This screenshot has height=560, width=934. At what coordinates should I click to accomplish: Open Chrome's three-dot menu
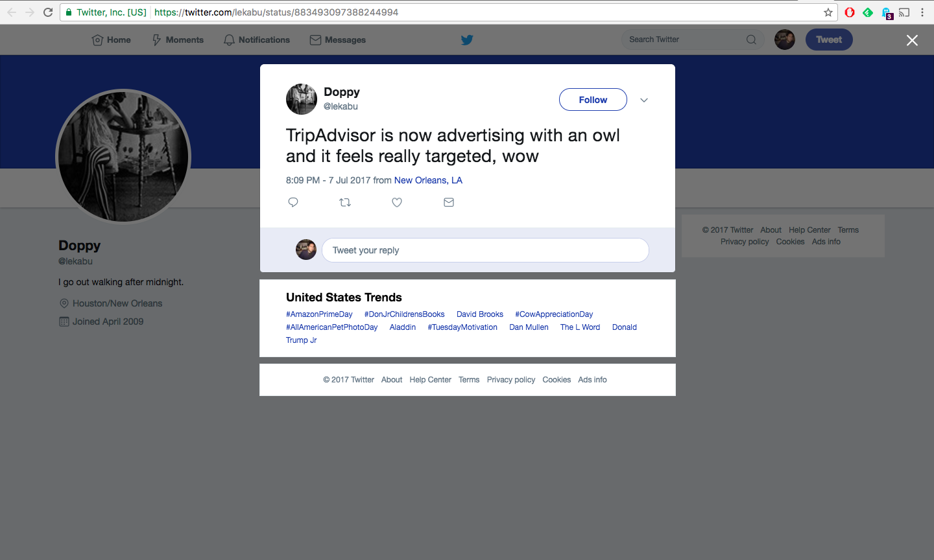922,12
